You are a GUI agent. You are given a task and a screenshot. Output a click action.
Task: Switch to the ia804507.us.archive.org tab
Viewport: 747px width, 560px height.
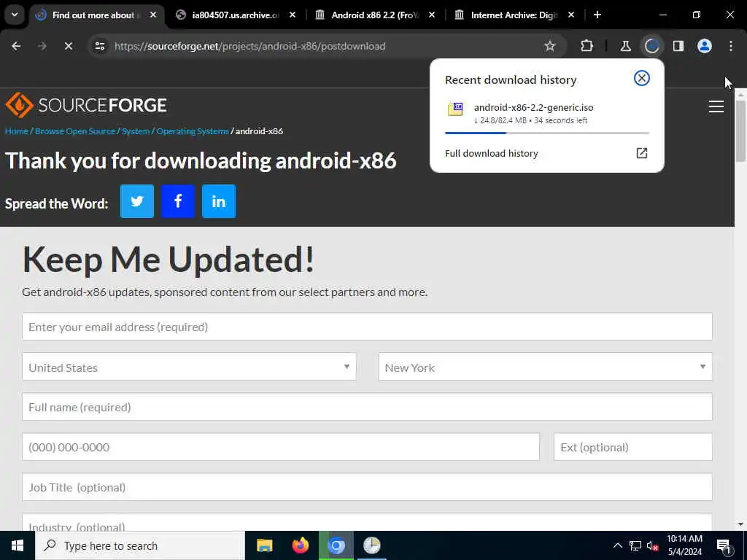point(236,15)
